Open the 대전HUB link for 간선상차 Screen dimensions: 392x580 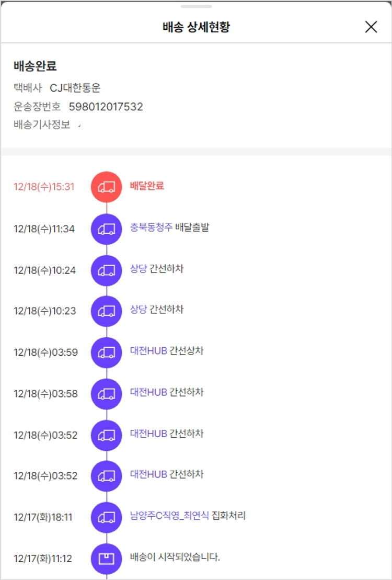148,351
